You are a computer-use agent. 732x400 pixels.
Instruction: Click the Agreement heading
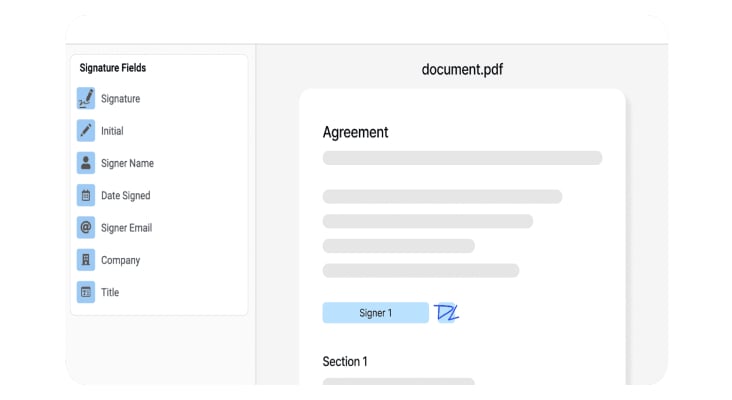pyautogui.click(x=355, y=132)
